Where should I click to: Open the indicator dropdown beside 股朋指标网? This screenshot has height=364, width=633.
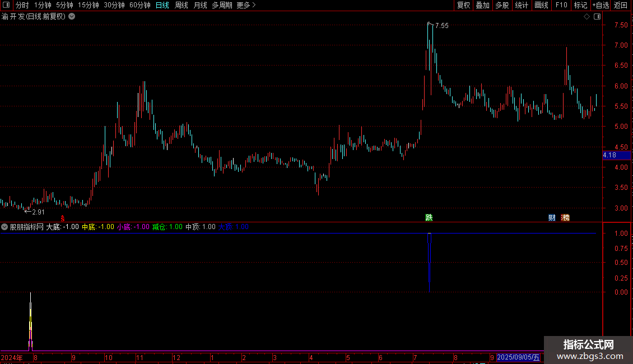point(4,227)
